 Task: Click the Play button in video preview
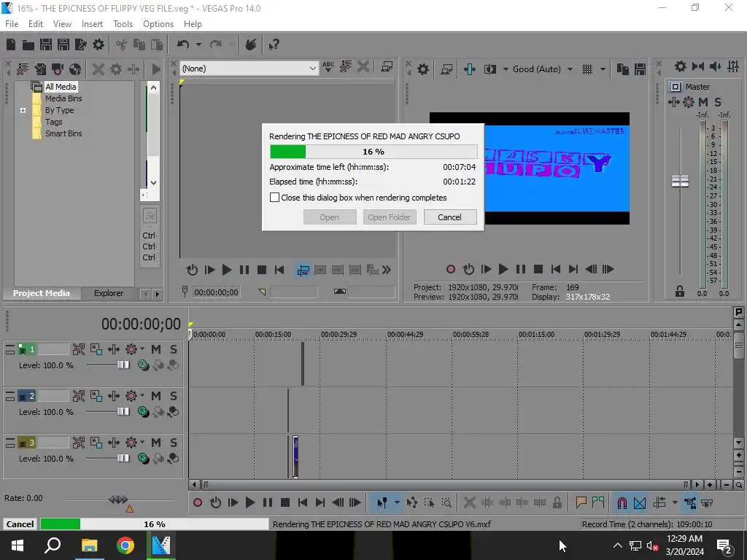pos(503,270)
